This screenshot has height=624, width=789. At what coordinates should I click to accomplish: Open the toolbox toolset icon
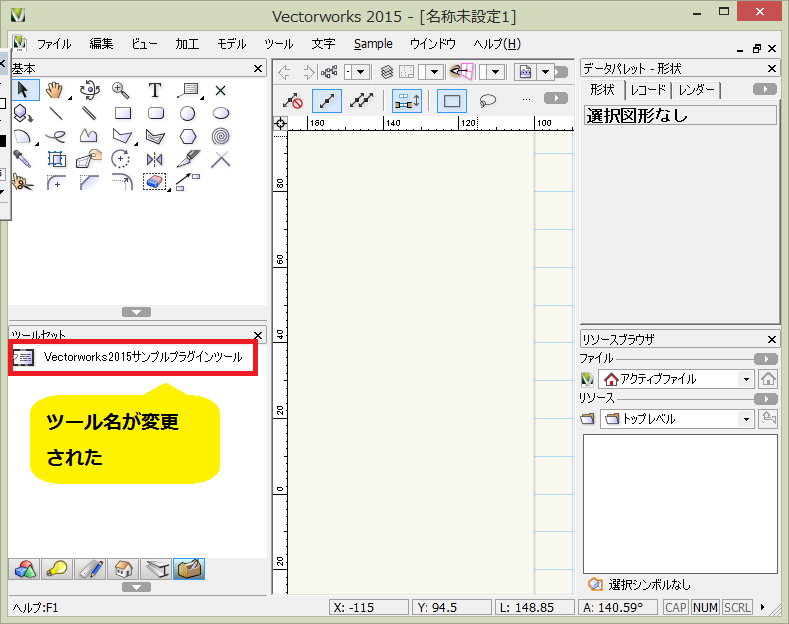point(189,569)
